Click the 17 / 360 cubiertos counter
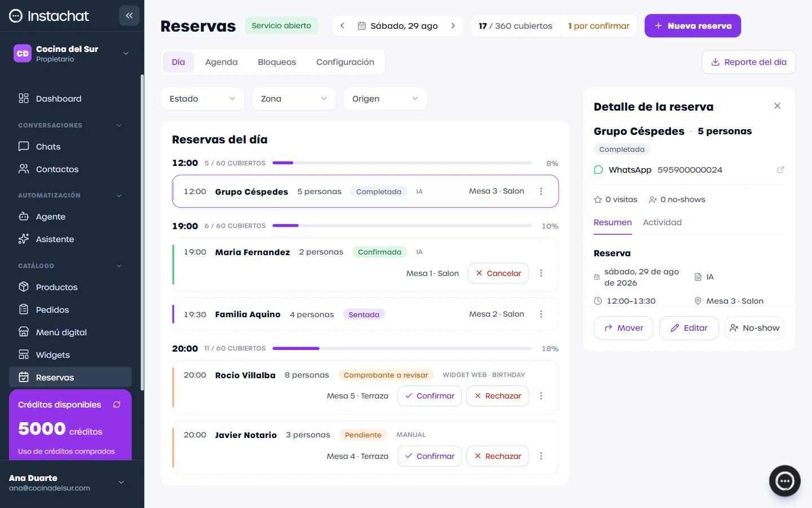The height and width of the screenshot is (508, 812). (x=515, y=26)
